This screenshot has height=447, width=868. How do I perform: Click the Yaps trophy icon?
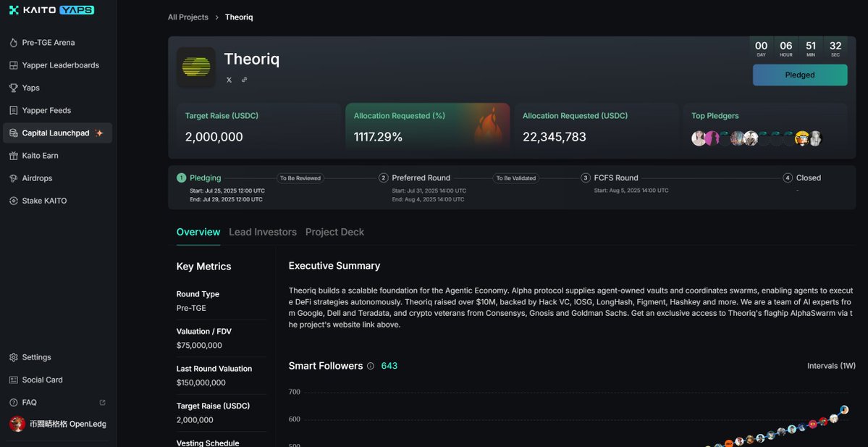[14, 88]
